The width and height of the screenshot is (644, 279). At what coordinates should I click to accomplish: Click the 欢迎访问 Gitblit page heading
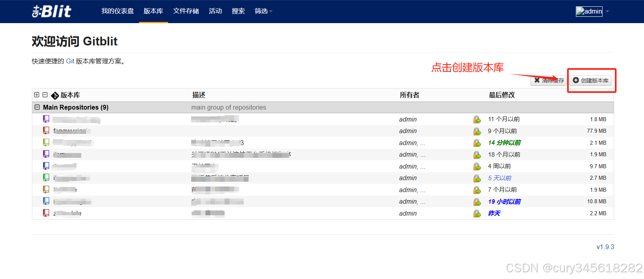click(75, 41)
